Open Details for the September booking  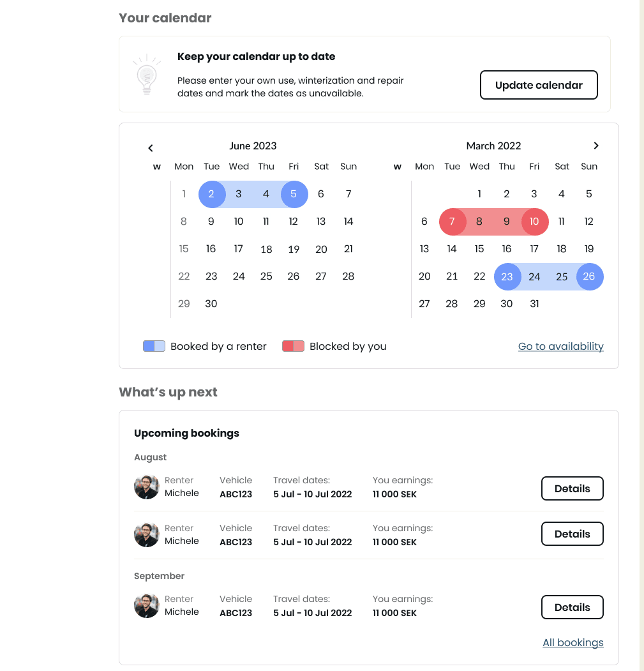click(x=572, y=607)
